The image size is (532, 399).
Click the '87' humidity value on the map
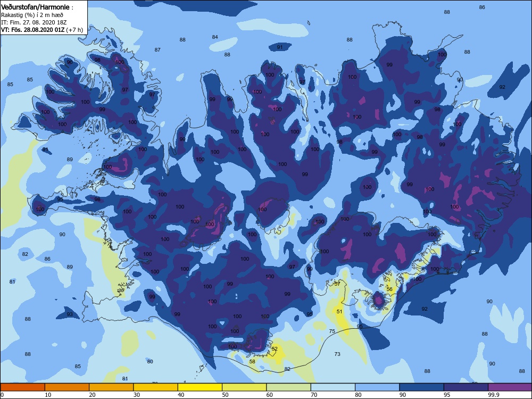click(x=157, y=50)
